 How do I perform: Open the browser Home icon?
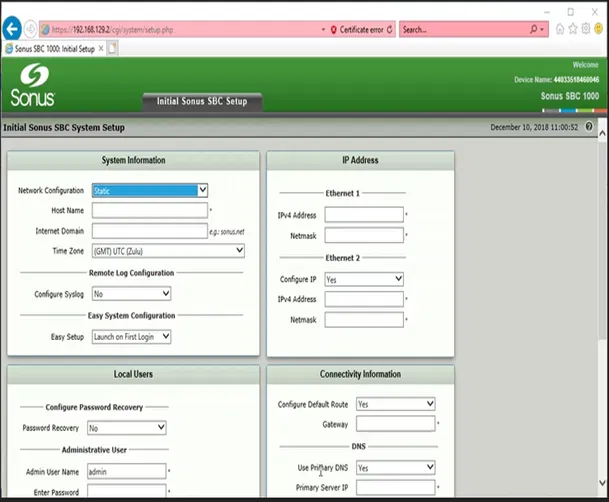tap(559, 30)
